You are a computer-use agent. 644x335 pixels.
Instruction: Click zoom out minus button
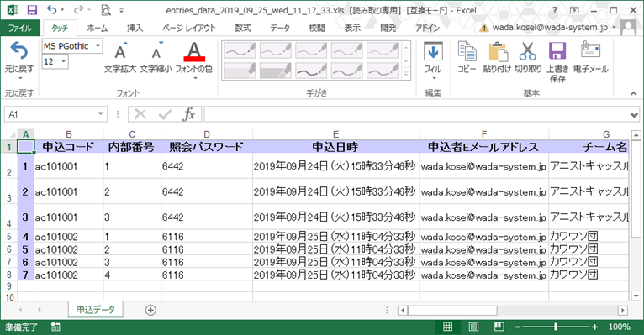pyautogui.click(x=518, y=327)
